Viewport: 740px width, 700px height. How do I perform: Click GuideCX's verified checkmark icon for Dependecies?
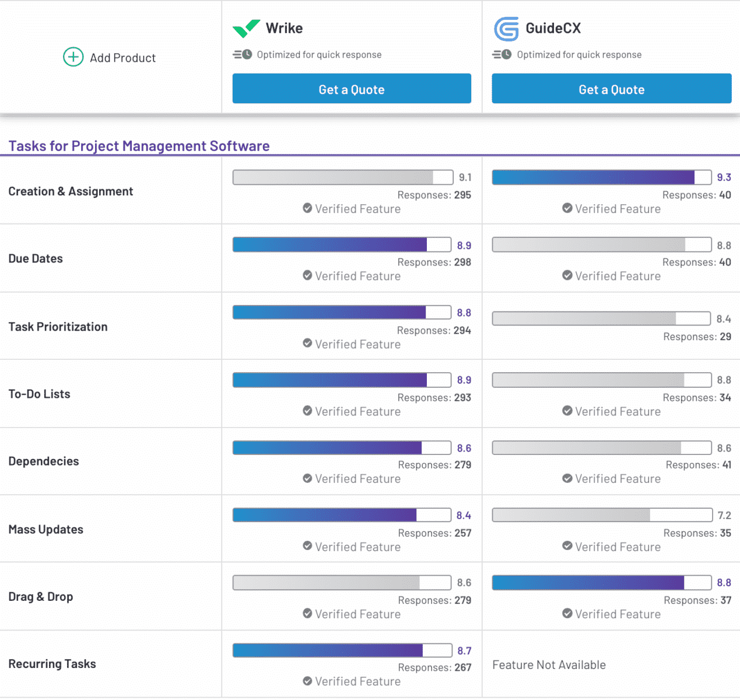pyautogui.click(x=567, y=478)
